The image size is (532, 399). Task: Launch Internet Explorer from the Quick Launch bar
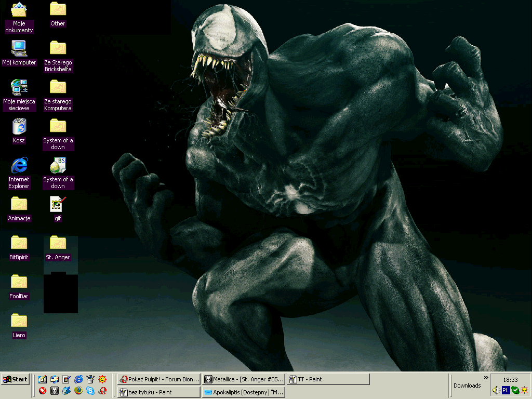point(79,379)
